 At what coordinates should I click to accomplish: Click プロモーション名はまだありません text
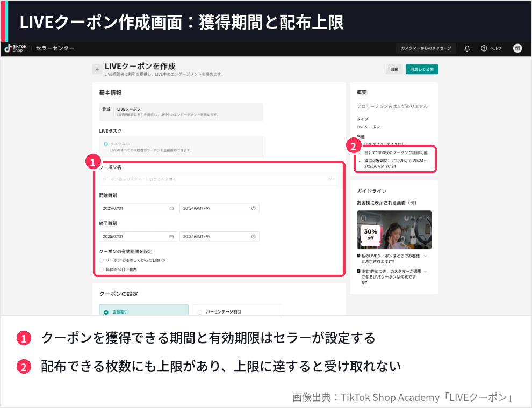(392, 106)
